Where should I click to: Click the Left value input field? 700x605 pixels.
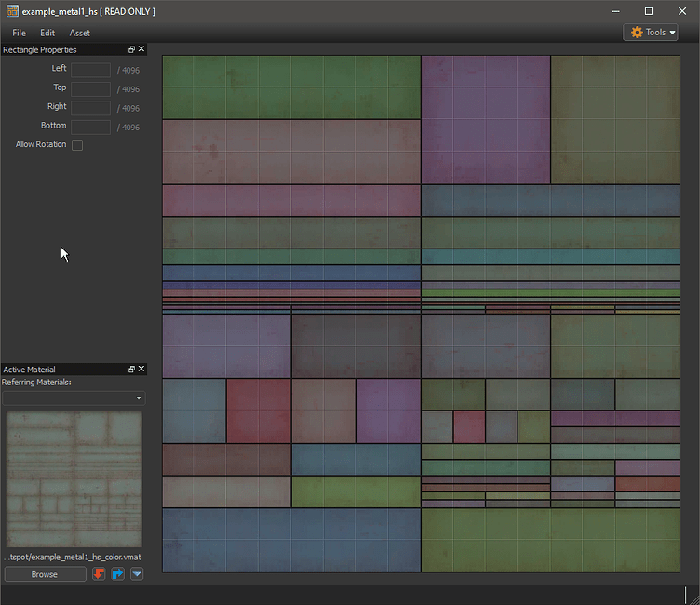[91, 70]
